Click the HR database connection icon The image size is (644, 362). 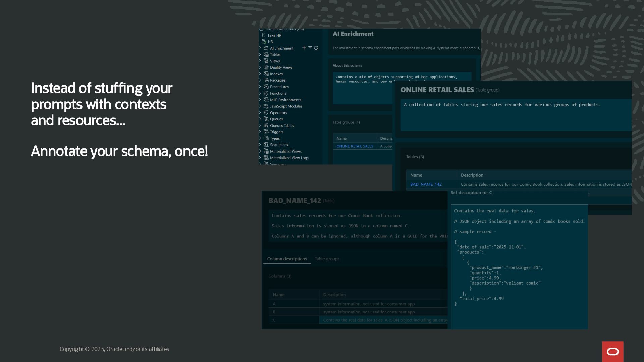tap(264, 42)
